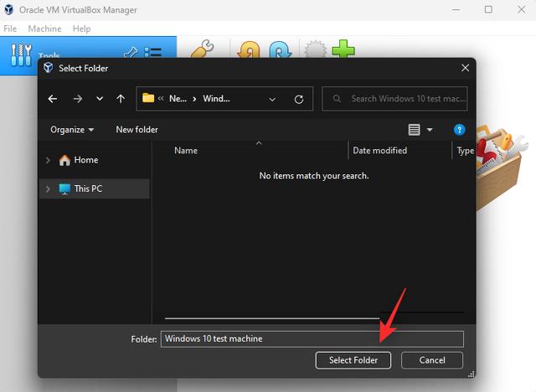Screen dimensions: 536x392
Task: Click the green Add machine icon
Action: tap(343, 50)
